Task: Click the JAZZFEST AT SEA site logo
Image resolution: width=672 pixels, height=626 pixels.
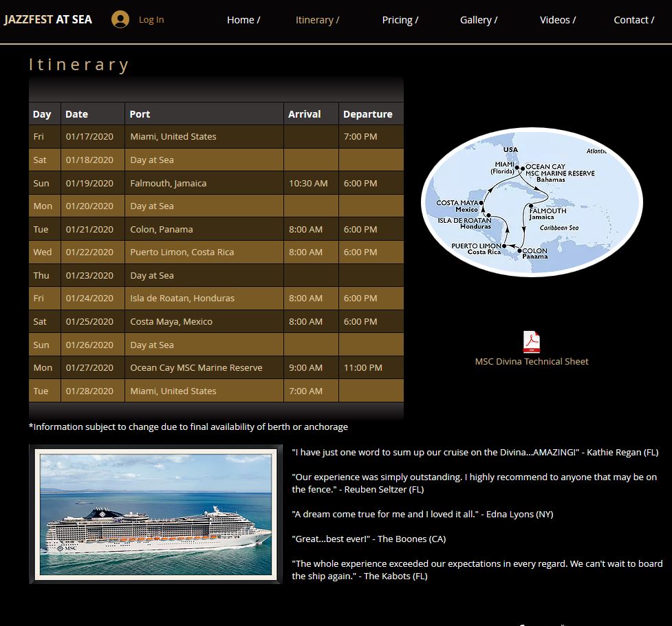Action: 48,20
